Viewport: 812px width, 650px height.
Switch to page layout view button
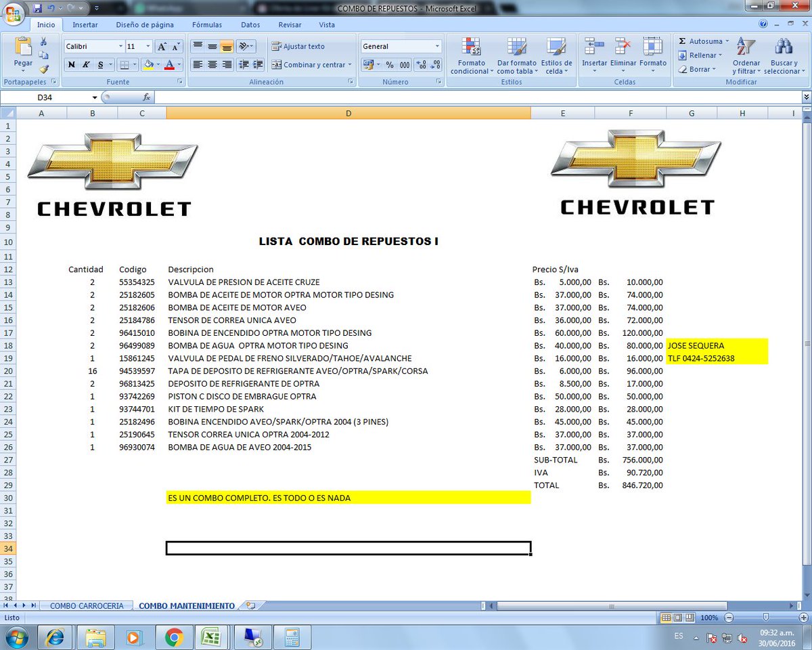678,617
